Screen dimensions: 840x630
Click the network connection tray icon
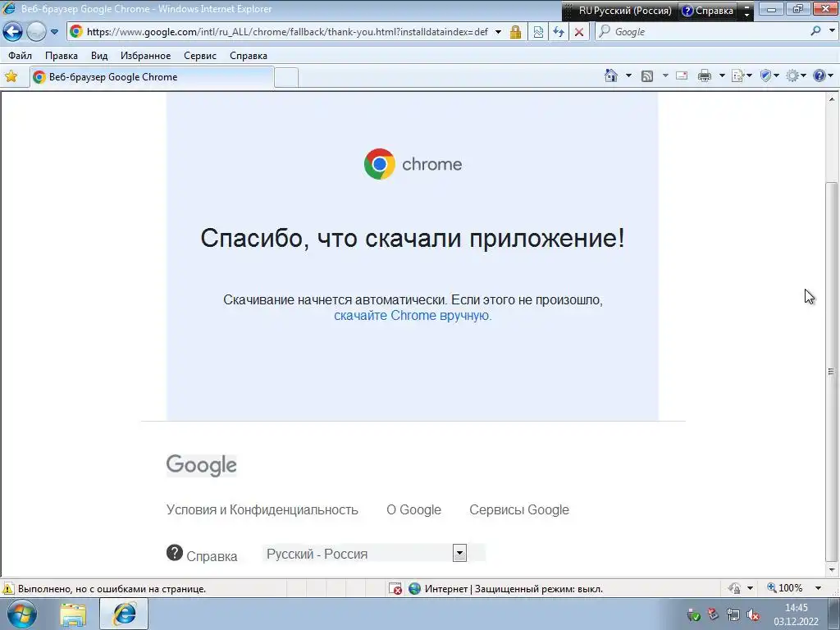click(733, 614)
